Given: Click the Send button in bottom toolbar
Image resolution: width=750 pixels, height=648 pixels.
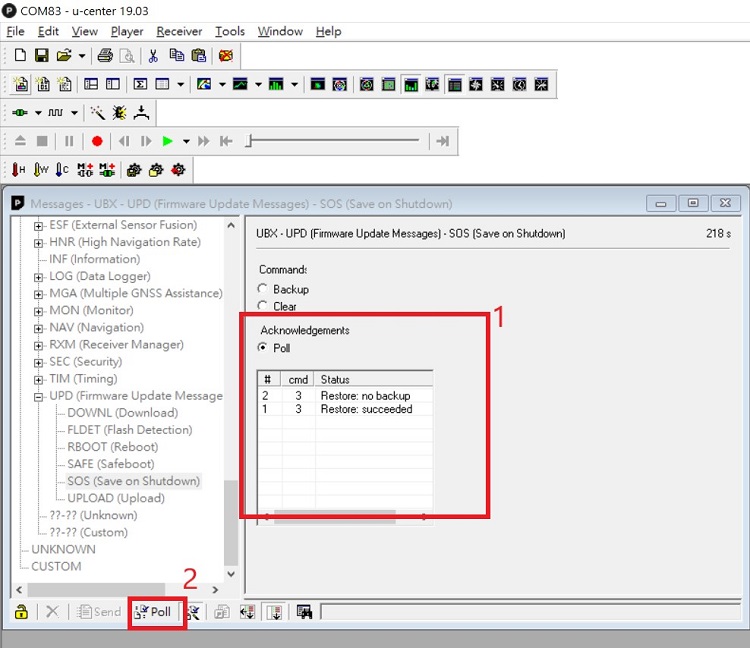Looking at the screenshot, I should pos(99,612).
